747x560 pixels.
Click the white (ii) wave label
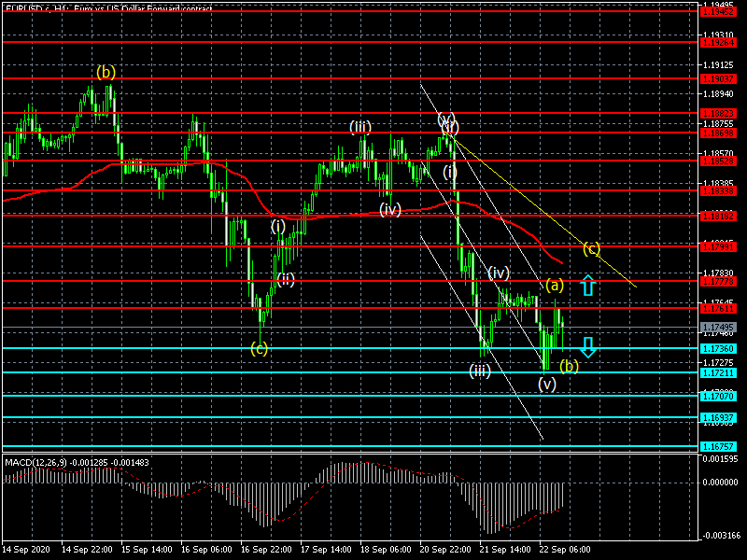(286, 279)
